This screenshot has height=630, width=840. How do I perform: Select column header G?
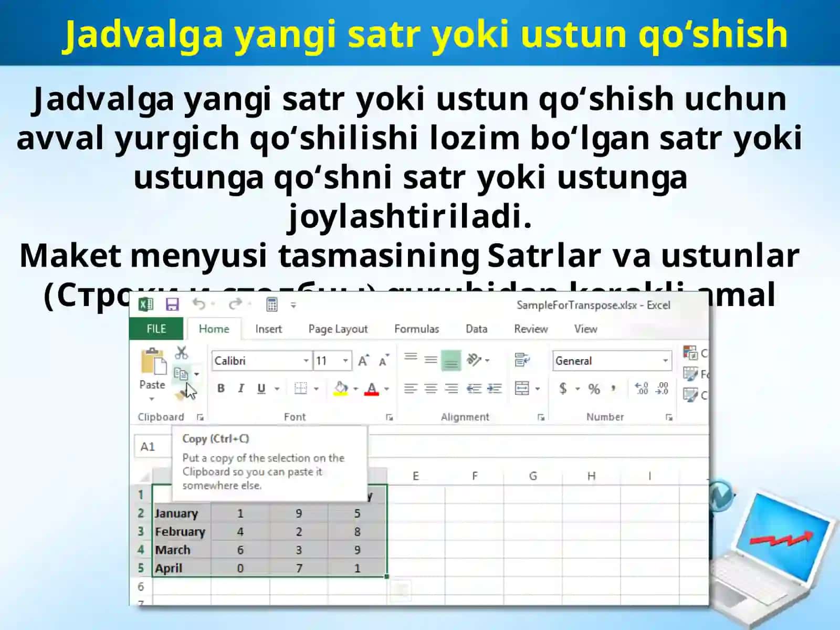click(533, 476)
